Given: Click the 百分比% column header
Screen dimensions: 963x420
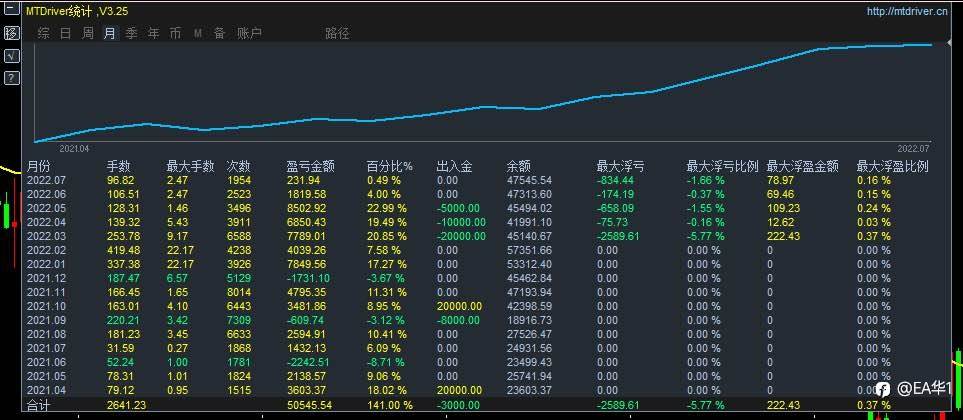Looking at the screenshot, I should click(x=390, y=166).
